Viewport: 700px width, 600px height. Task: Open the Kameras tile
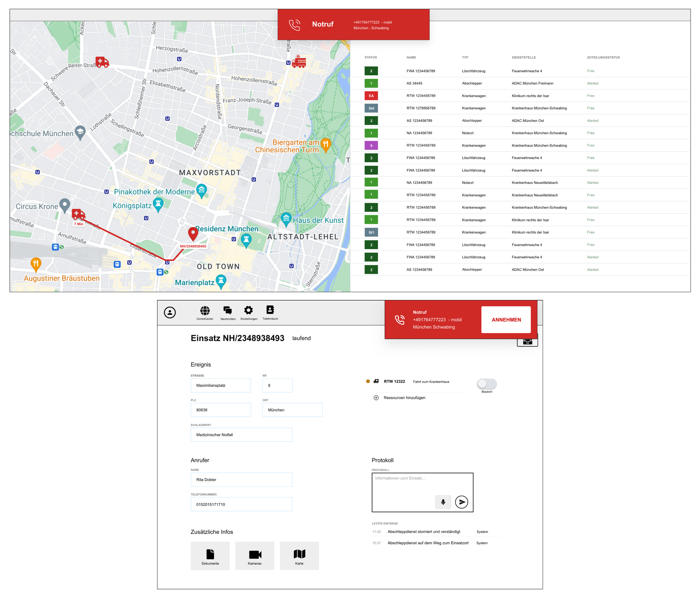click(255, 556)
